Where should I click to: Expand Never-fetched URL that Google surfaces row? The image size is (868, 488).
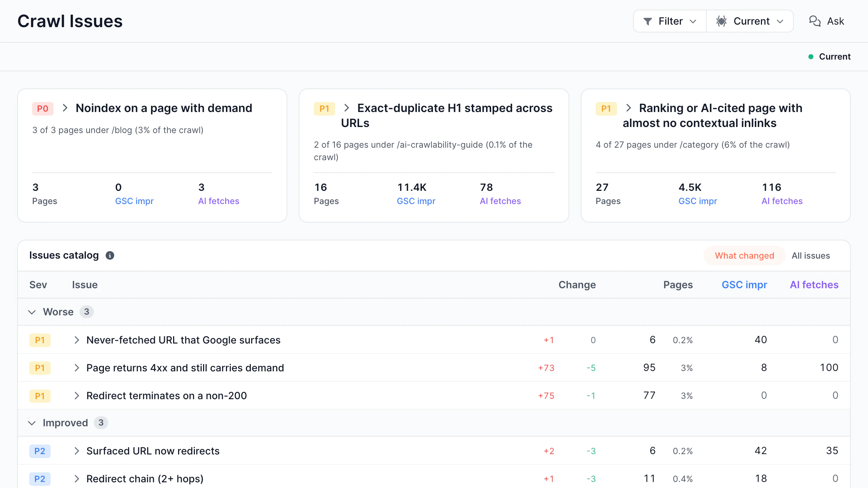coord(76,340)
